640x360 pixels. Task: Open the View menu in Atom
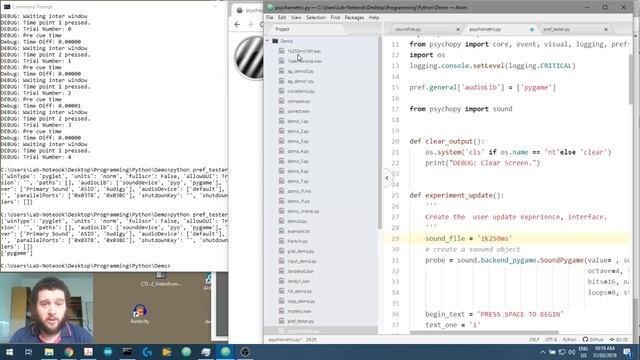click(296, 18)
